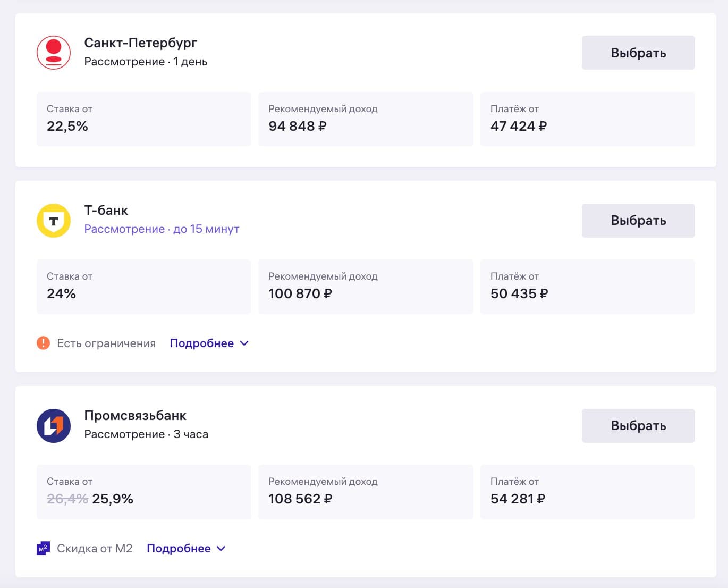Viewport: 728px width, 588px height.
Task: Select the Промсвязьбанк offer via Выбрать
Action: coord(638,426)
